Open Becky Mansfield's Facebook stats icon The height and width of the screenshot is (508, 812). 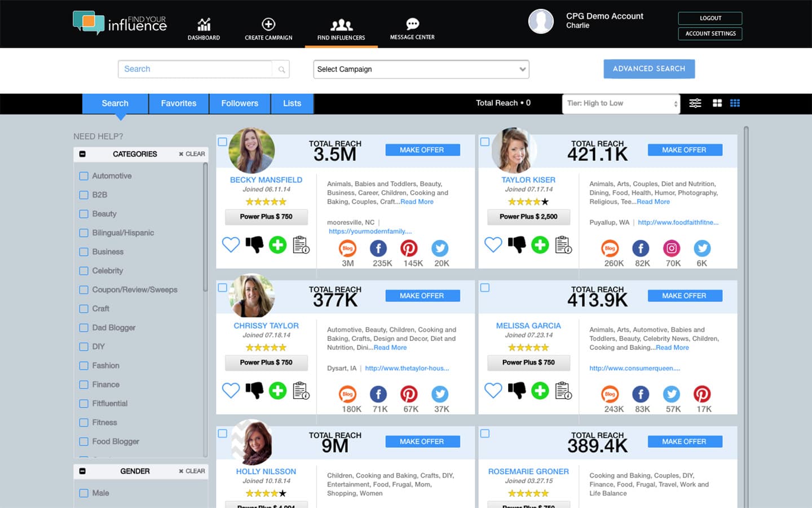click(x=378, y=248)
